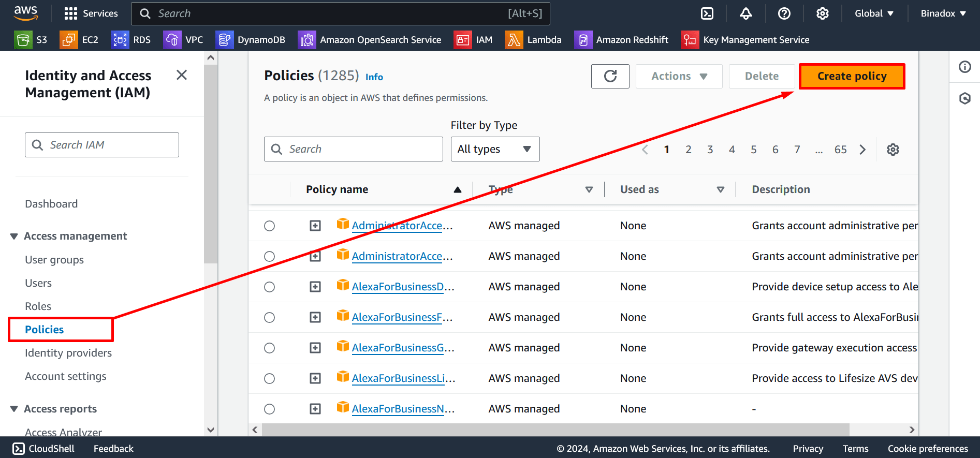Open the Binadox account menu
Viewport: 980px width, 458px height.
[943, 13]
